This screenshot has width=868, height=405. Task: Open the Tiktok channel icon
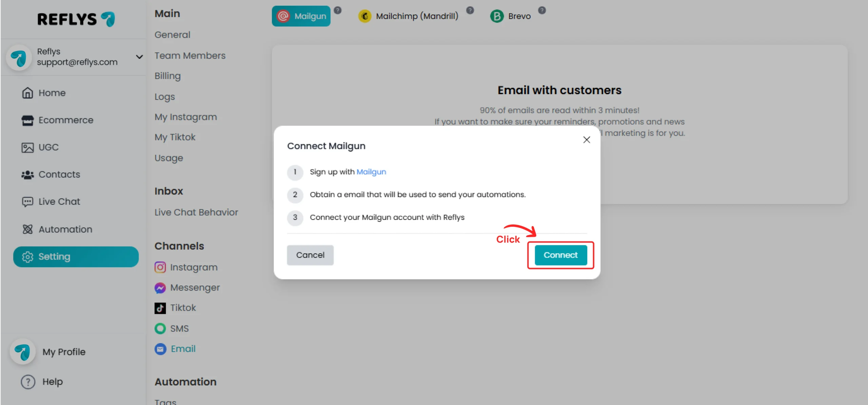click(x=160, y=308)
